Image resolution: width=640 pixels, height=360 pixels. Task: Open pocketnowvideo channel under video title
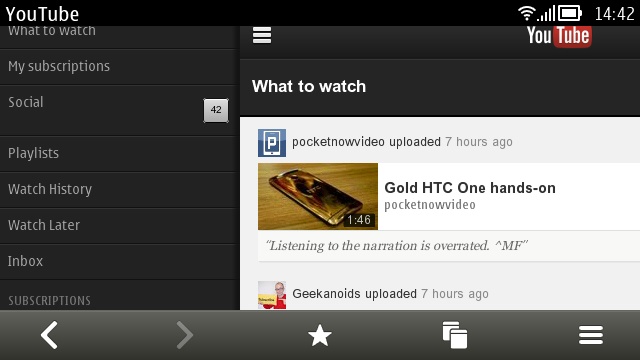pyautogui.click(x=430, y=204)
